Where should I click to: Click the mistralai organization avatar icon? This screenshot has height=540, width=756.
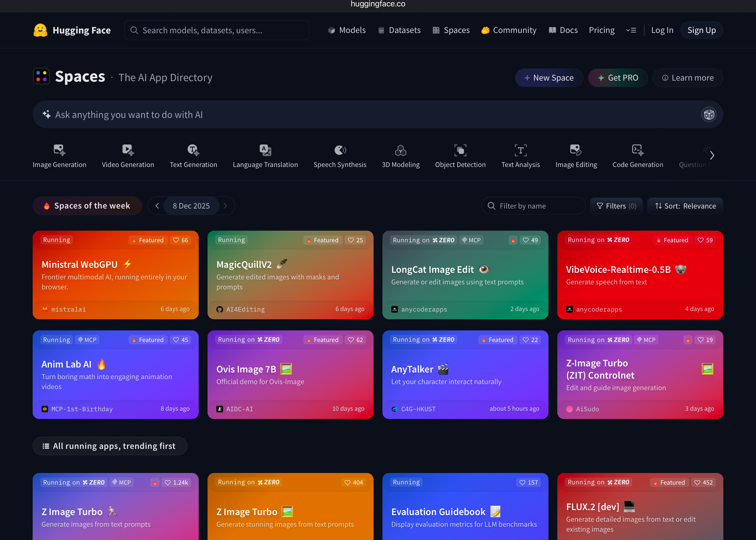tap(45, 309)
